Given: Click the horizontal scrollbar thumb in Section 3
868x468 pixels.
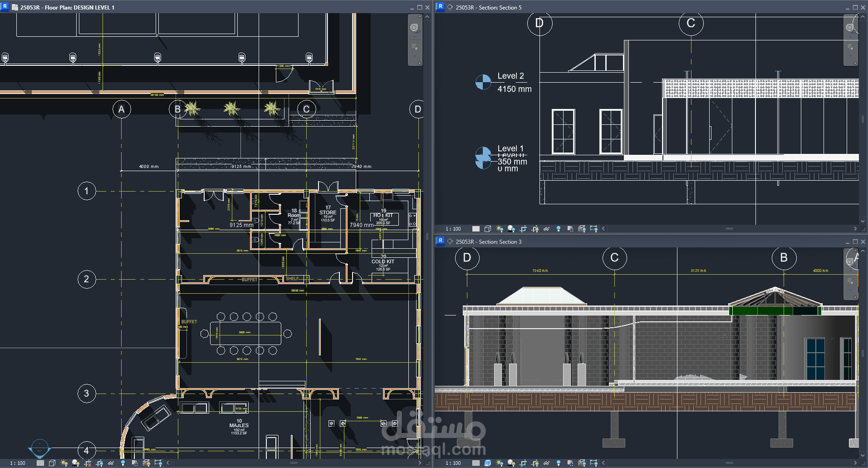Looking at the screenshot, I should (729, 463).
